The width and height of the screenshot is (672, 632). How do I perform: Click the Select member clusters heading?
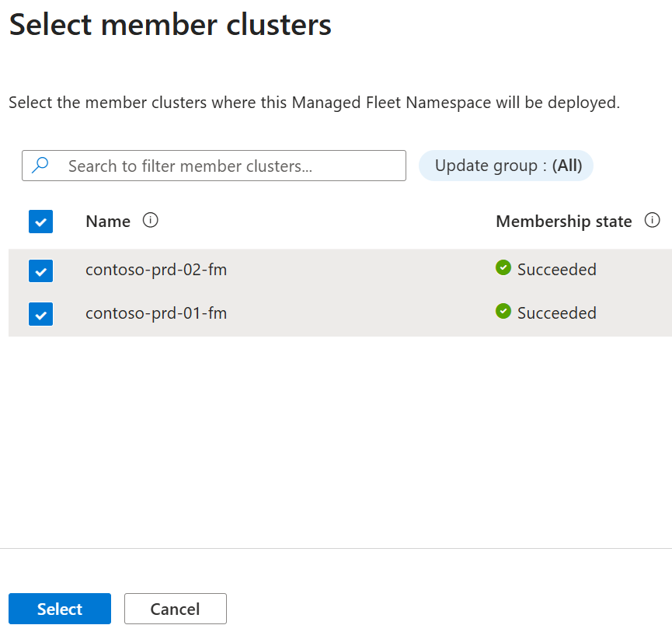click(x=170, y=24)
